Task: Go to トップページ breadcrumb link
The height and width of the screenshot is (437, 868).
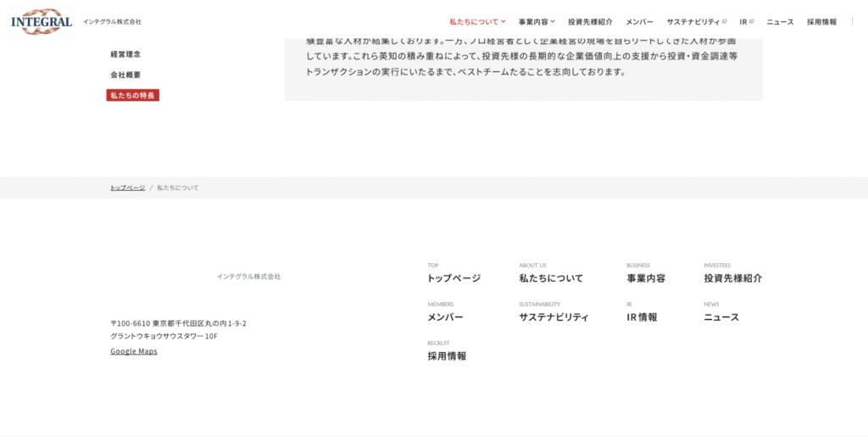Action: coord(127,188)
